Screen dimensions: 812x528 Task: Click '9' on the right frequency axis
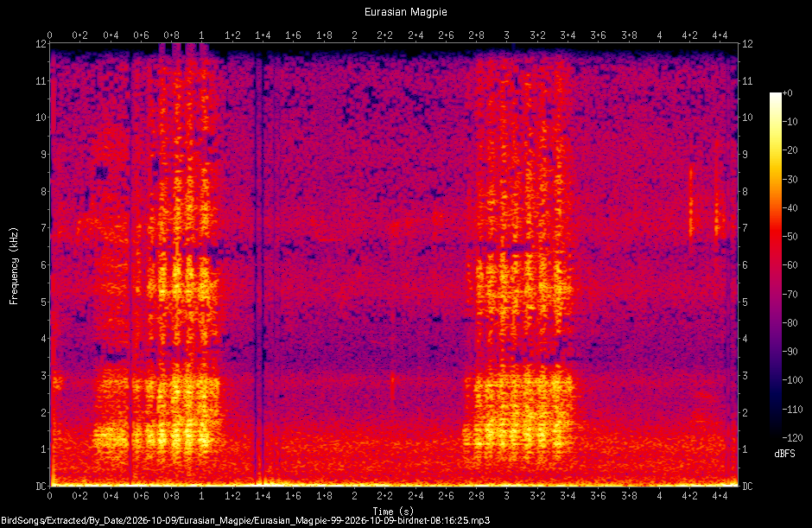click(x=745, y=155)
